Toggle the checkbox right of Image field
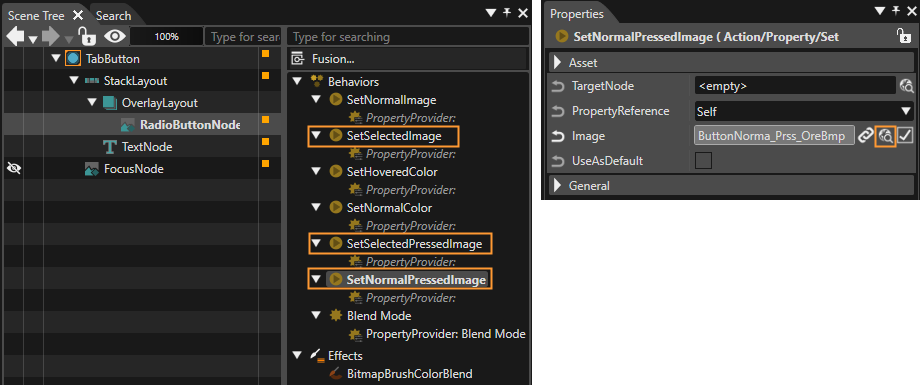Viewport: 920px width, 385px height. pos(905,136)
